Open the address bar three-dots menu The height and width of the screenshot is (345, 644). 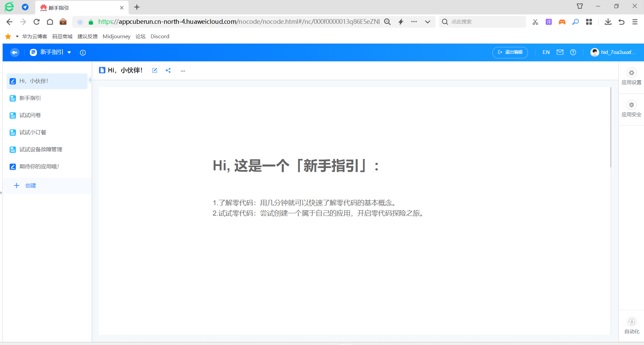414,22
